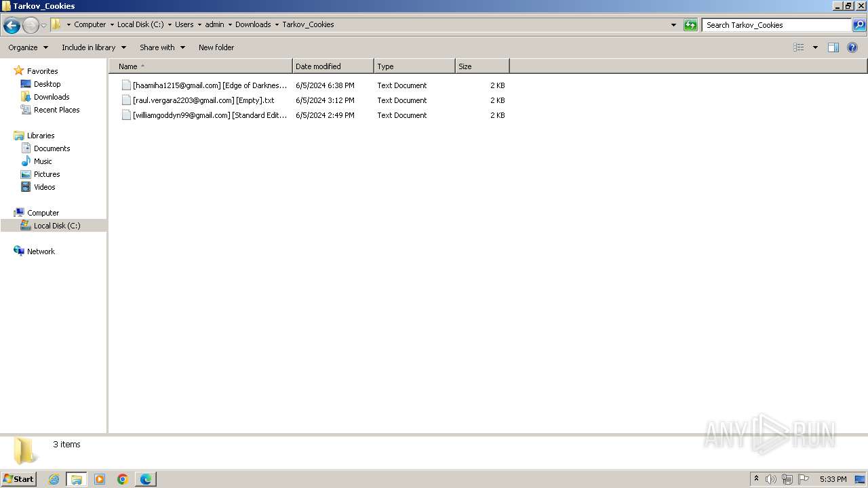
Task: Show hidden system tray icons
Action: coord(757,479)
